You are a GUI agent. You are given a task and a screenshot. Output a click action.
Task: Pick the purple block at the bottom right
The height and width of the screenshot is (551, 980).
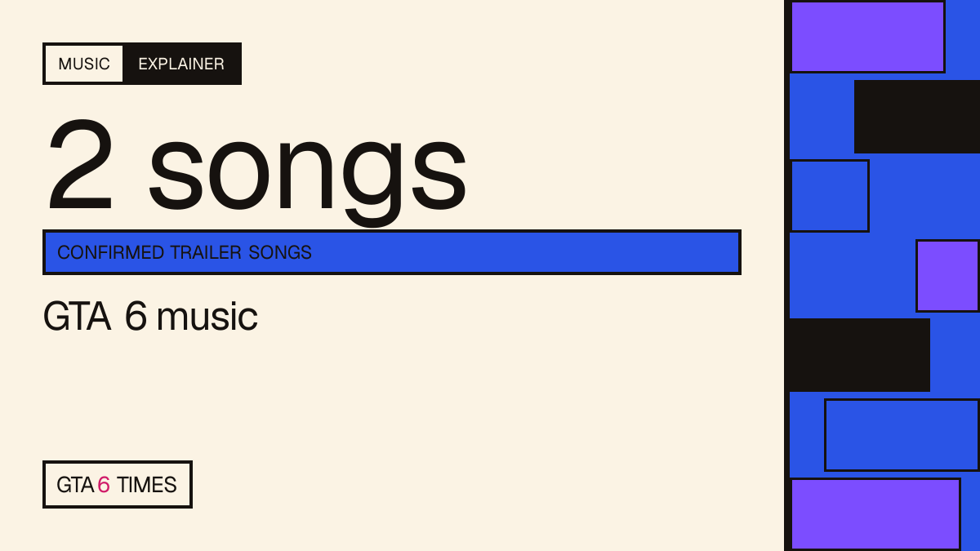tap(875, 514)
